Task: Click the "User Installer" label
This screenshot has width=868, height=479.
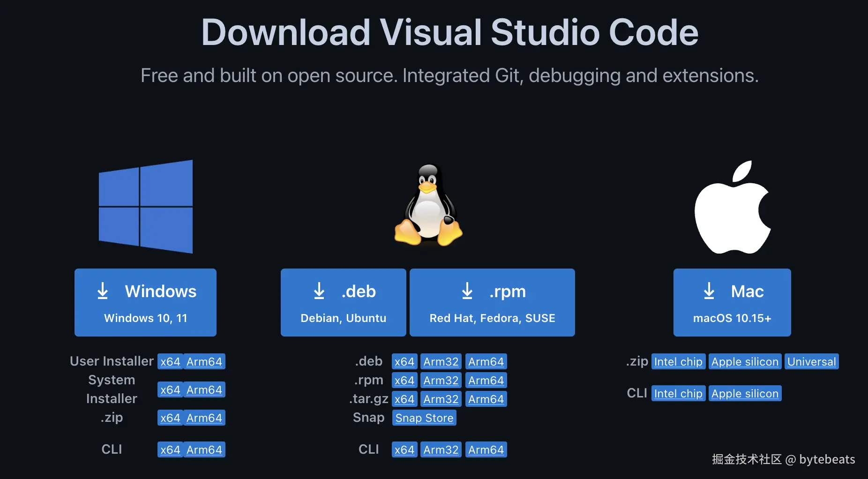Action: point(112,361)
